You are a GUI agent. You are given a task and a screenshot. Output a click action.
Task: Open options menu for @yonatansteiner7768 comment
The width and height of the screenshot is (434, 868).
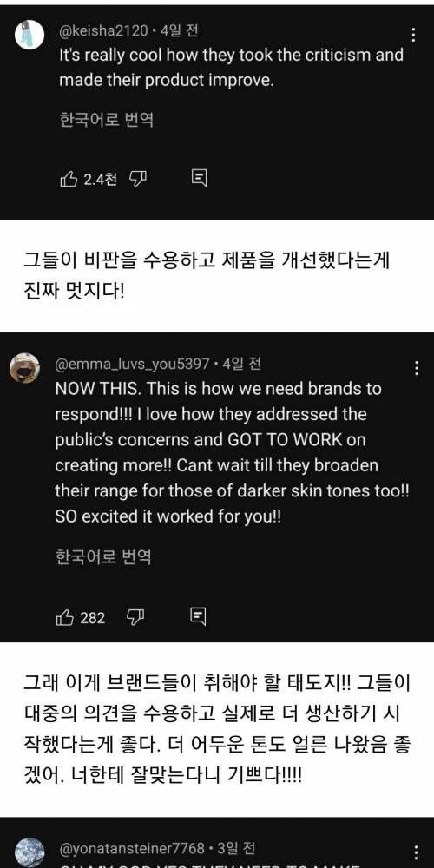(416, 852)
